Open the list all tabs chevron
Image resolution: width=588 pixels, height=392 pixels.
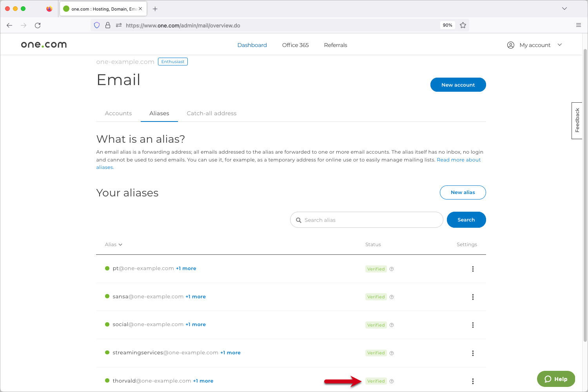point(564,9)
